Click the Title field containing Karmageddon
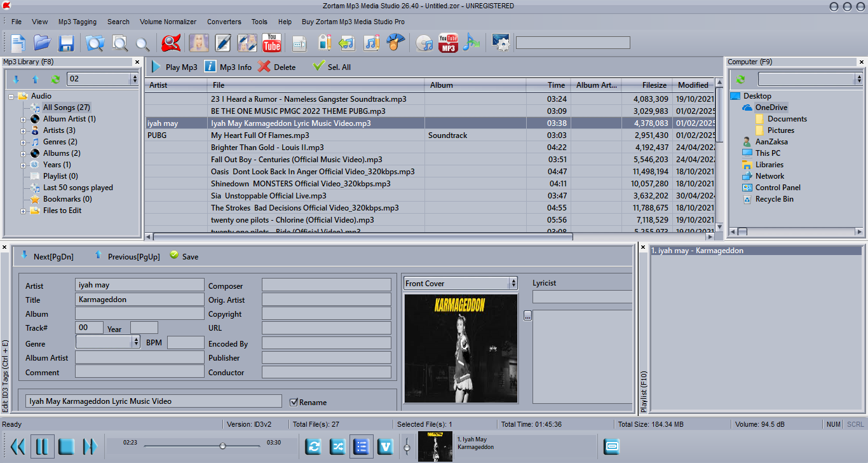868x463 pixels. click(139, 300)
